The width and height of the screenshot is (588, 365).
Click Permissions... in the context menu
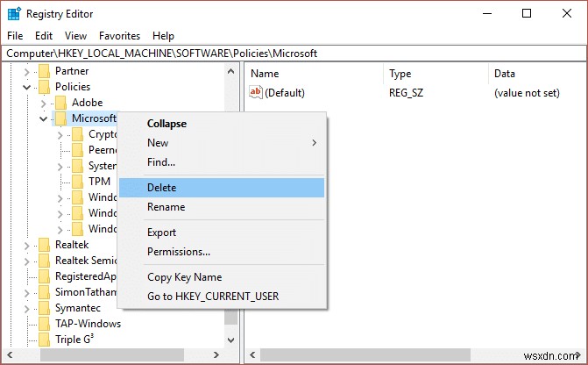[x=178, y=252]
